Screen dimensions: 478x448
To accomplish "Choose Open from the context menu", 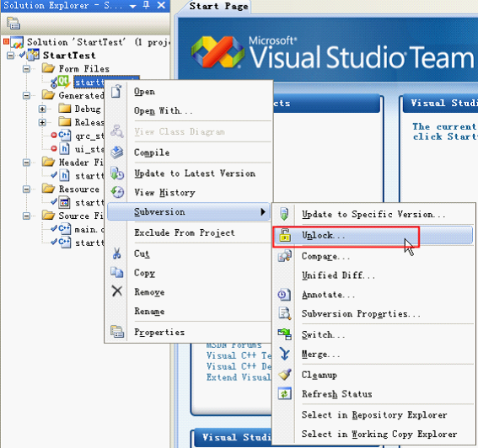I will coord(188,91).
